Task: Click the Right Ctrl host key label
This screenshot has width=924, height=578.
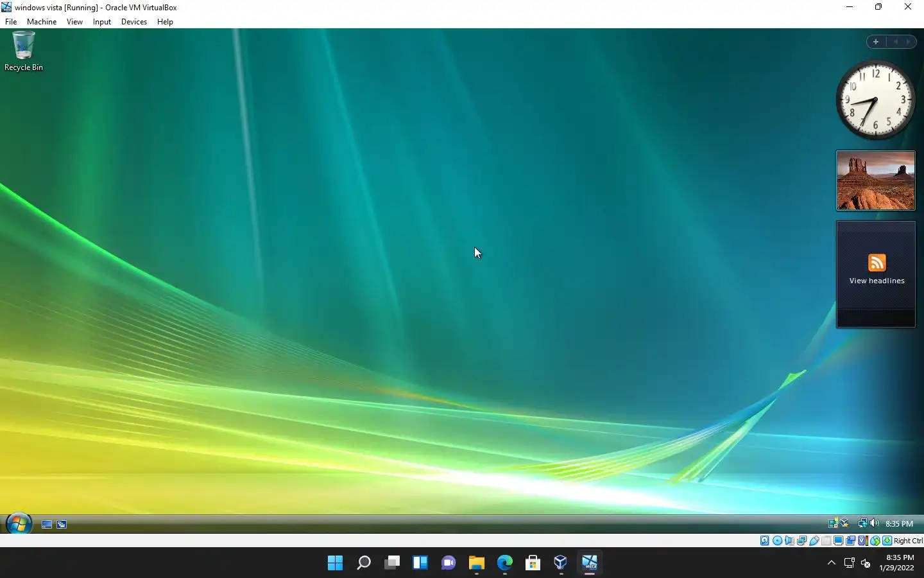Action: click(908, 541)
